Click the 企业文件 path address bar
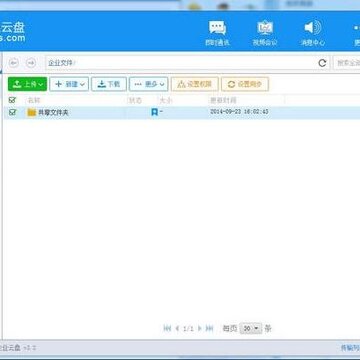This screenshot has width=360, height=360. pyautogui.click(x=188, y=63)
